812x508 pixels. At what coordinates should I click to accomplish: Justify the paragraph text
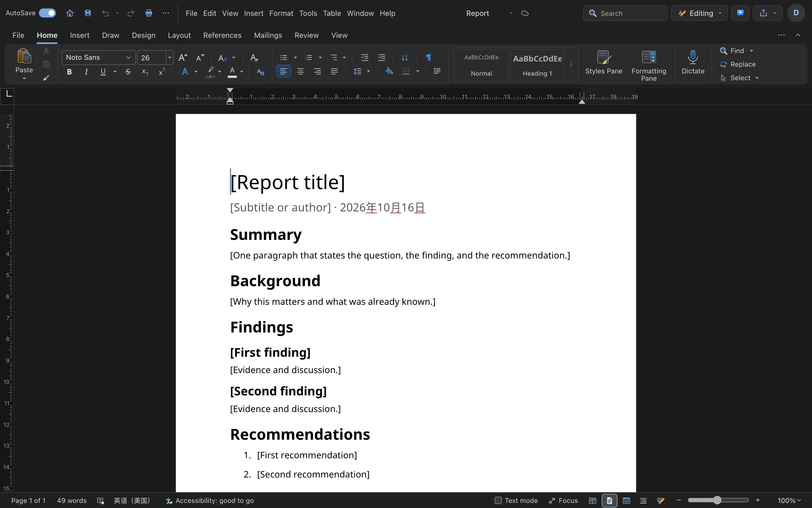tap(334, 72)
